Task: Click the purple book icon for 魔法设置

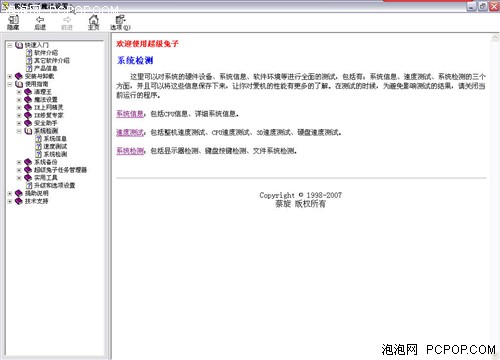Action: point(28,99)
